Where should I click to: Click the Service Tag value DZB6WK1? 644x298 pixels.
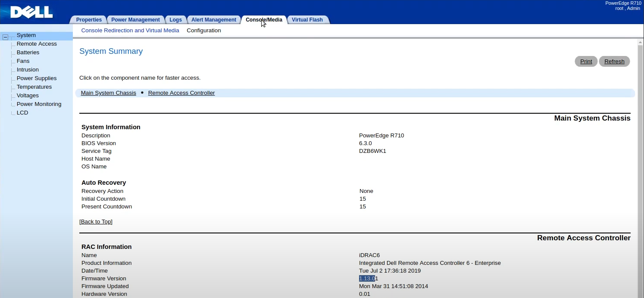372,151
